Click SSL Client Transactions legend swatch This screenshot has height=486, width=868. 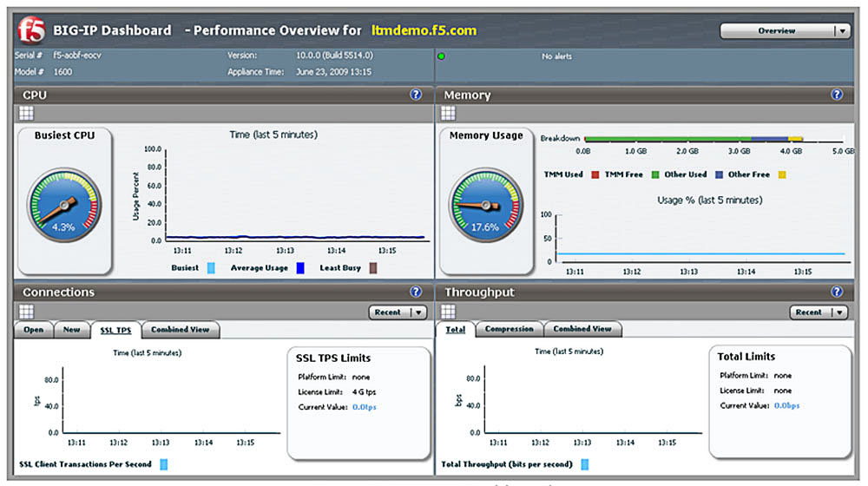pyautogui.click(x=164, y=464)
